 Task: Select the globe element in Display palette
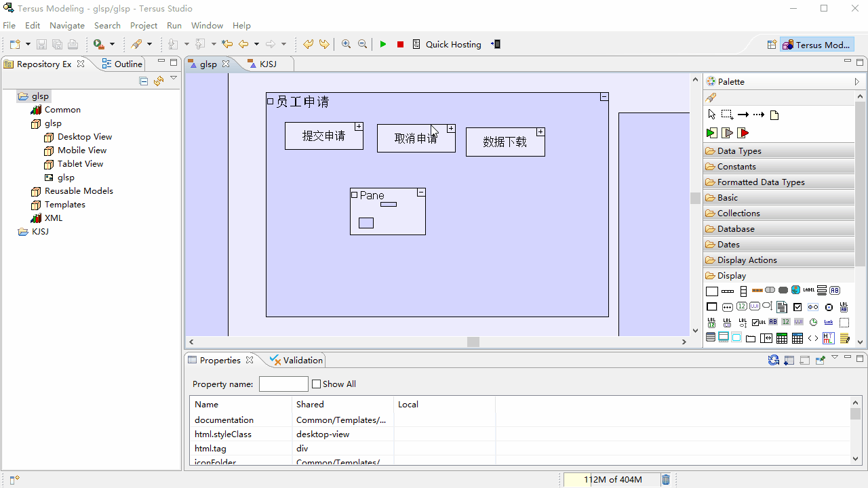pyautogui.click(x=795, y=290)
